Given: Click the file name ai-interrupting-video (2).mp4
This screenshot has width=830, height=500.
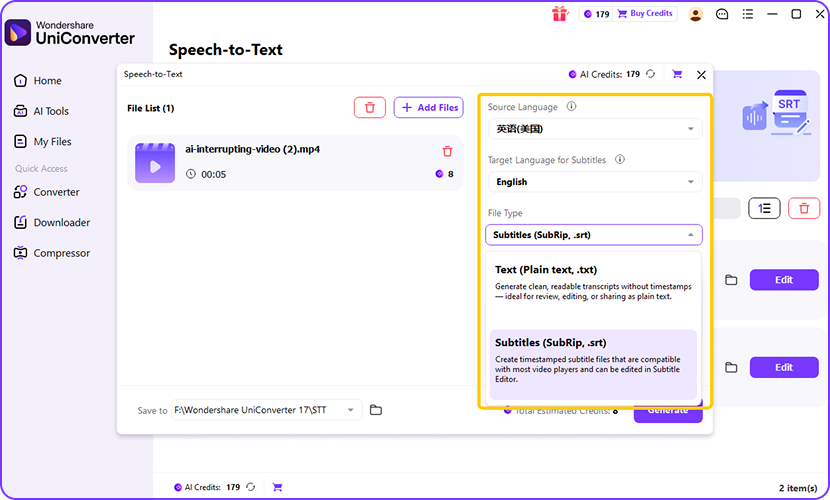Looking at the screenshot, I should (x=252, y=149).
